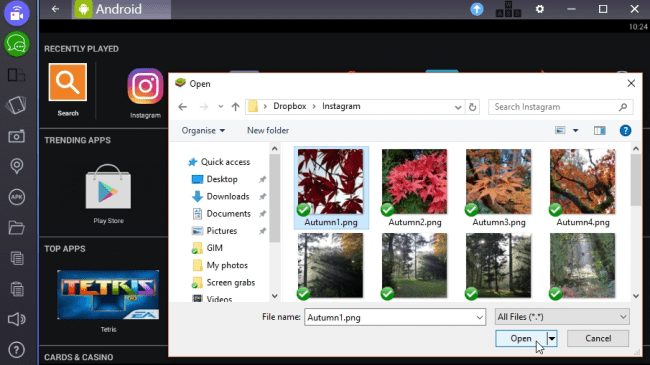Refresh the Instagram folder listing
Image resolution: width=650 pixels, height=365 pixels.
[472, 107]
